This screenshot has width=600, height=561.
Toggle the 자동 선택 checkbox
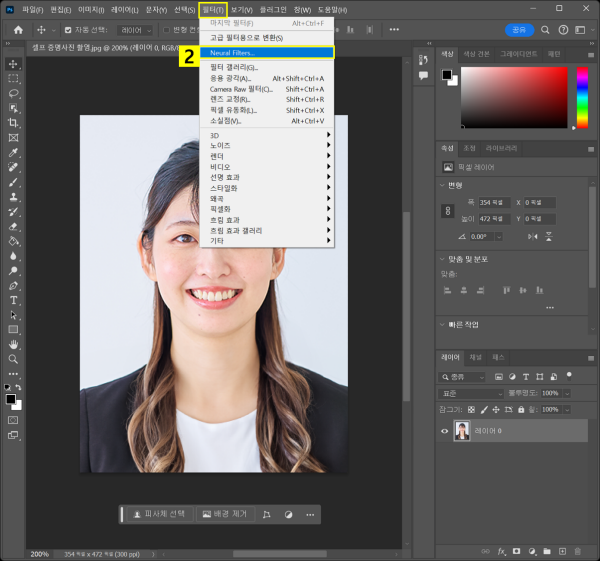pyautogui.click(x=68, y=30)
